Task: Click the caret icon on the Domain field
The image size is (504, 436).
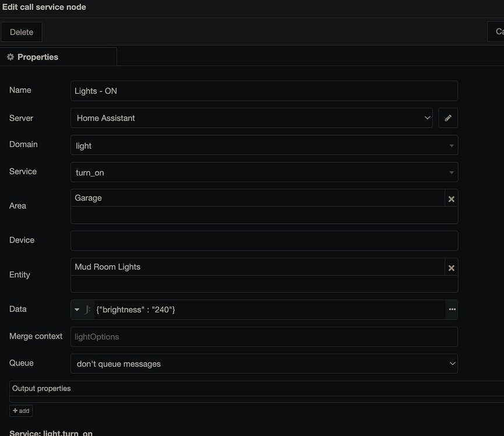Action: (x=452, y=145)
